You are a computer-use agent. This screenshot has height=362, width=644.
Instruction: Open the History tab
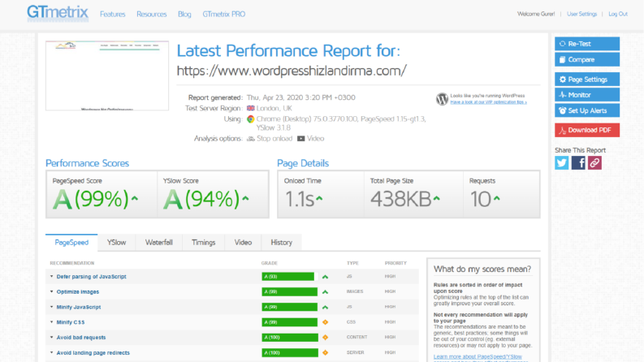(281, 243)
